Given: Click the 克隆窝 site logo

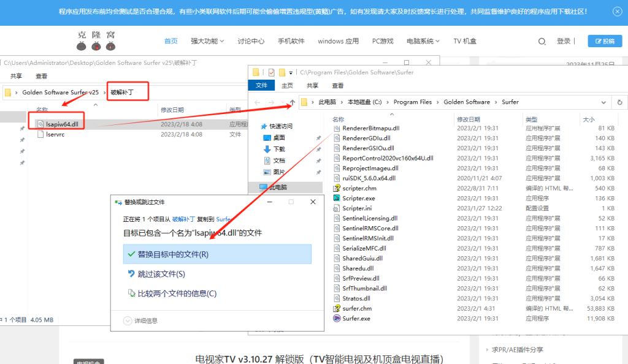Looking at the screenshot, I should point(96,41).
